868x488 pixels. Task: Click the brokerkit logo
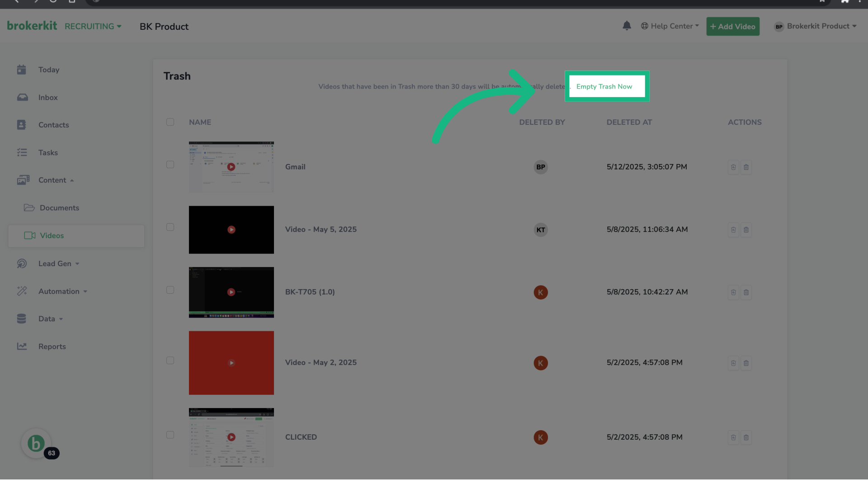[32, 26]
